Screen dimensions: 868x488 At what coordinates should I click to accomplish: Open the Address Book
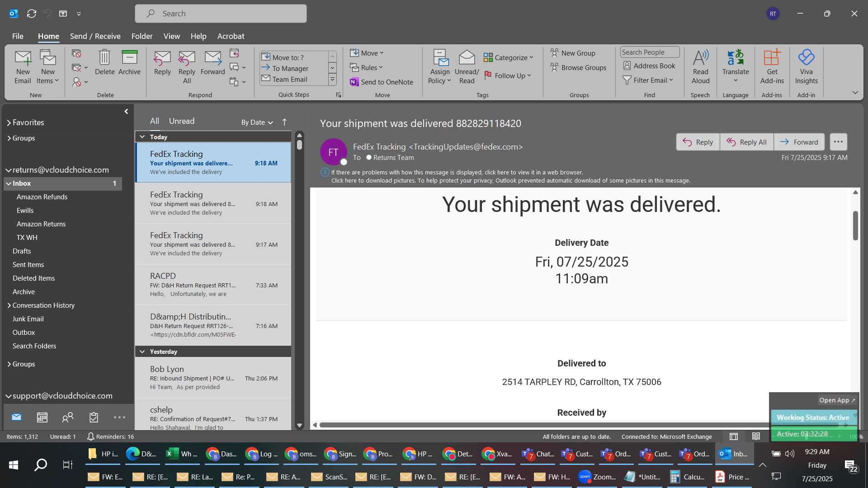(649, 66)
